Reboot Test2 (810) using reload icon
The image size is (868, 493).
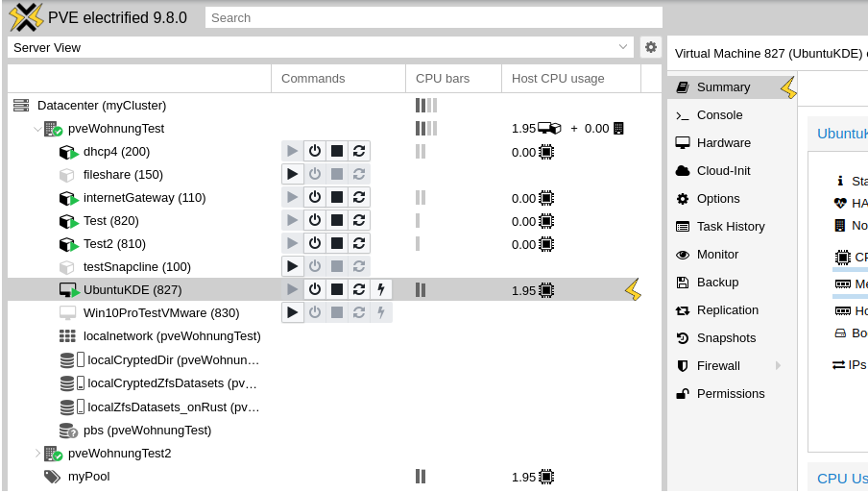pyautogui.click(x=359, y=244)
